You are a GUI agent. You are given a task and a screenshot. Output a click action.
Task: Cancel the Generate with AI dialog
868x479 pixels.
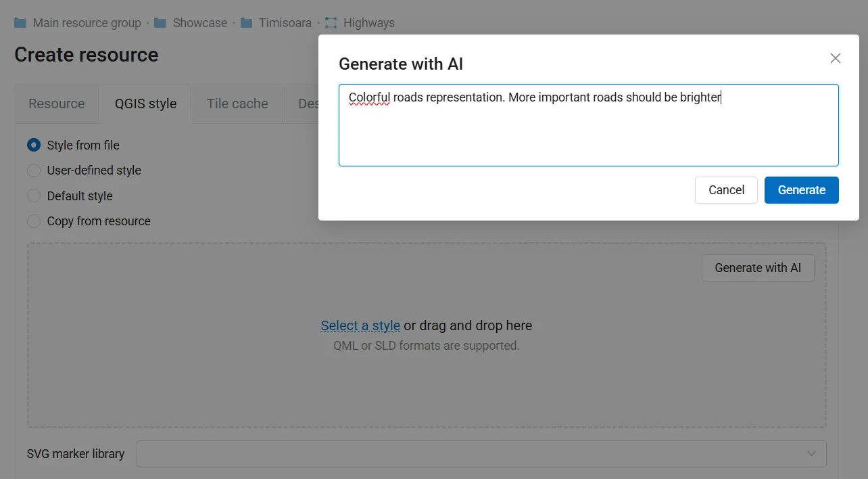[x=726, y=190]
